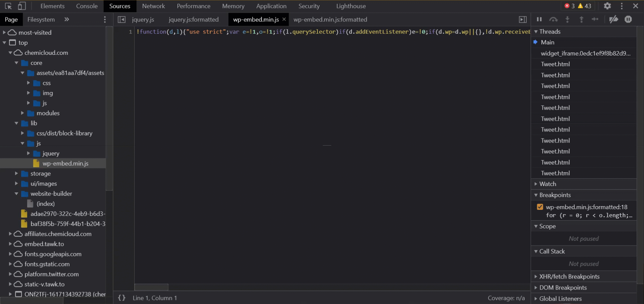Switch to the Network tab
The width and height of the screenshot is (644, 304).
(153, 6)
